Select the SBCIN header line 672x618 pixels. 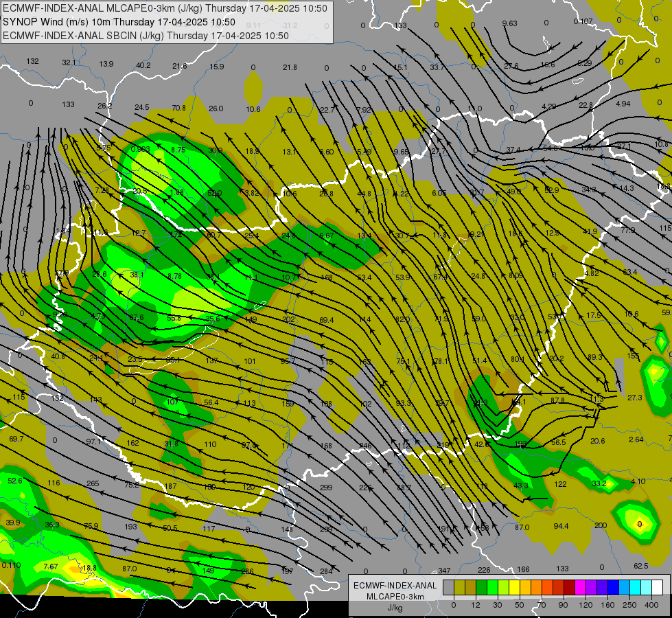[x=146, y=36]
